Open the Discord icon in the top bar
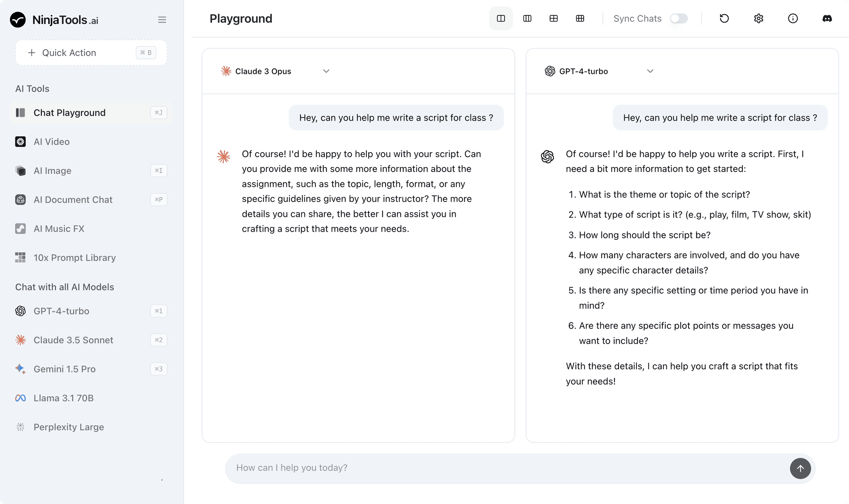 point(827,18)
